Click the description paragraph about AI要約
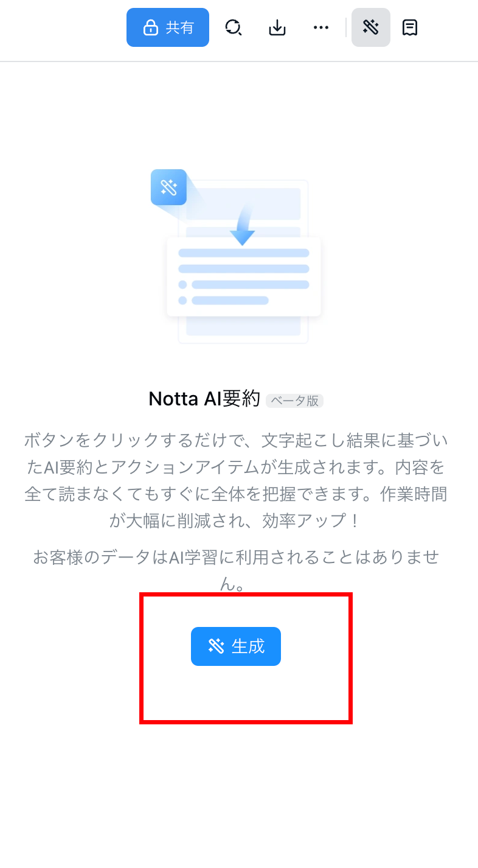The image size is (478, 868). pyautogui.click(x=236, y=480)
